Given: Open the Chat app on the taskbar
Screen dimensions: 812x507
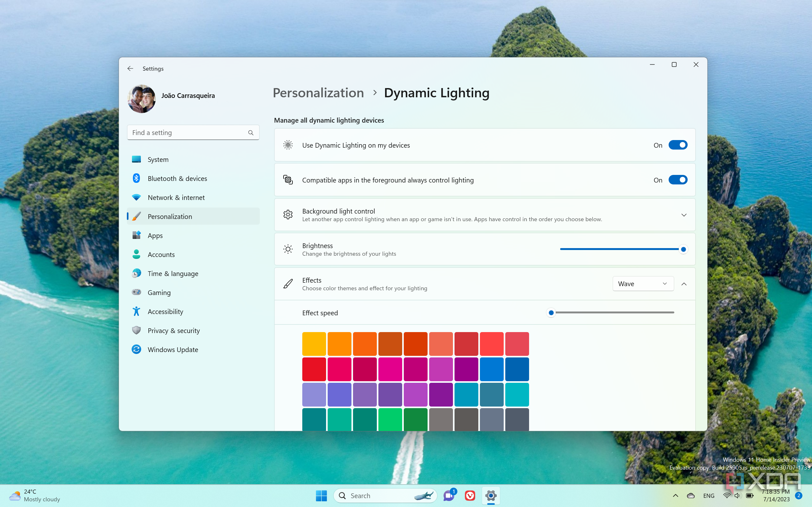Looking at the screenshot, I should pyautogui.click(x=449, y=495).
